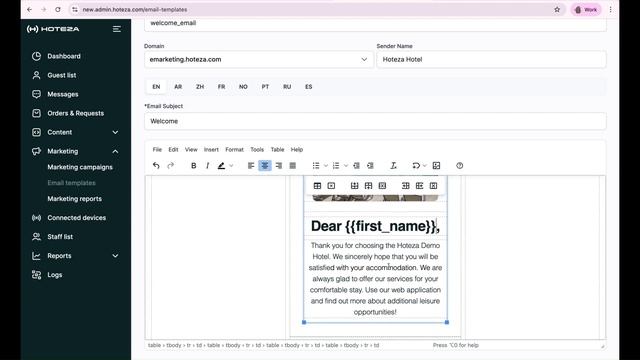Insert row after in table toolbar
The image size is (640, 360).
[x=368, y=186]
